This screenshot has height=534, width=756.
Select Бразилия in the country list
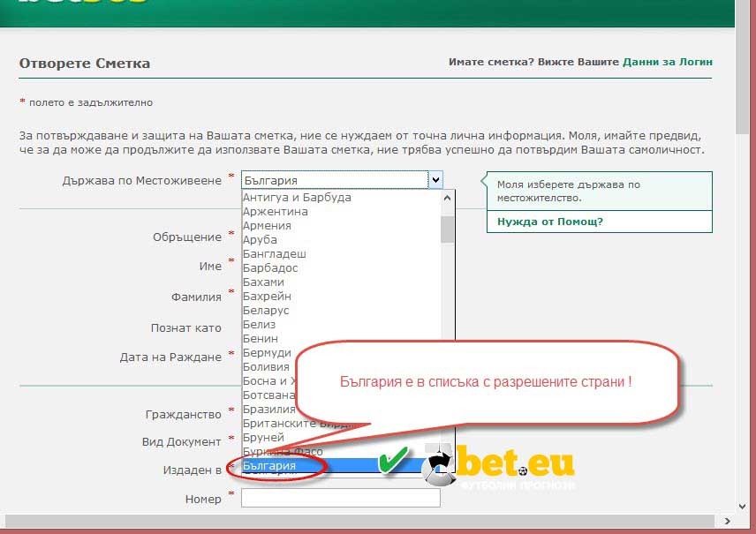pyautogui.click(x=269, y=410)
